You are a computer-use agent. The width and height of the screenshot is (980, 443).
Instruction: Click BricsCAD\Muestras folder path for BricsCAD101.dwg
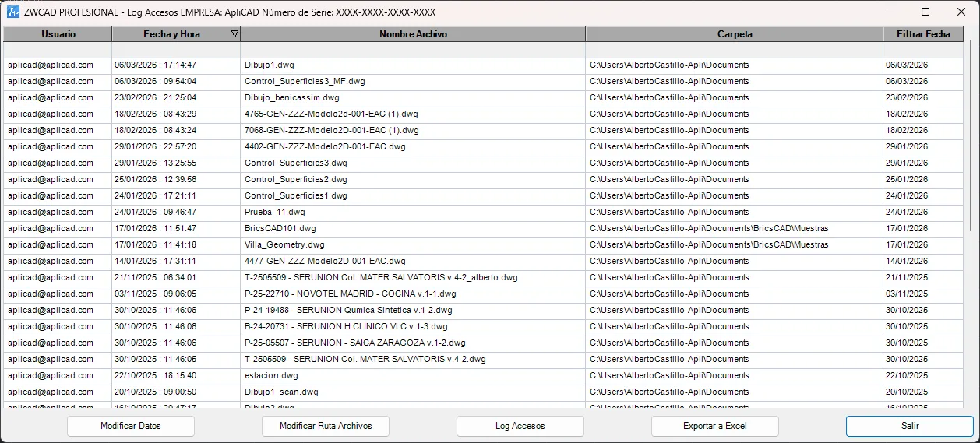click(709, 228)
